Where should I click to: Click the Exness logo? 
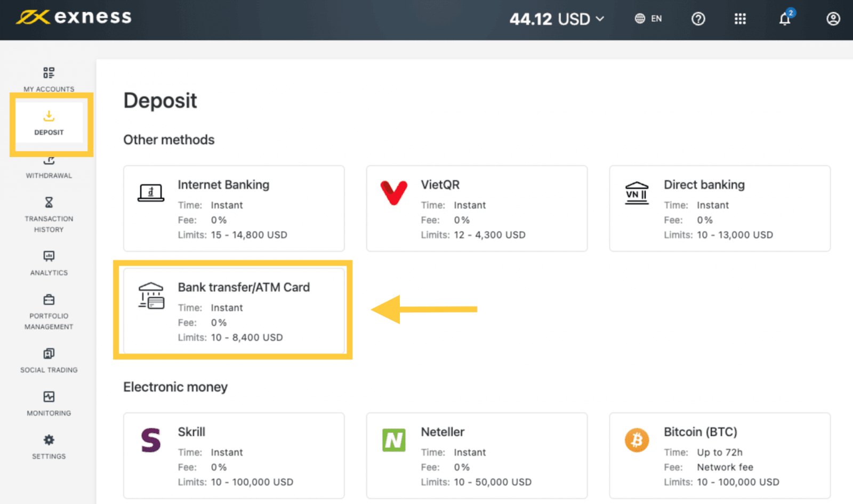[74, 17]
